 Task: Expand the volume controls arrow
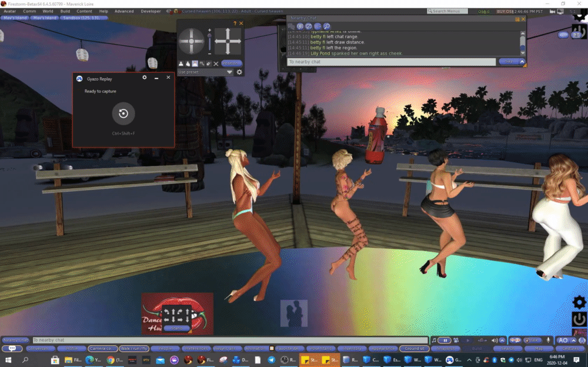(502, 341)
